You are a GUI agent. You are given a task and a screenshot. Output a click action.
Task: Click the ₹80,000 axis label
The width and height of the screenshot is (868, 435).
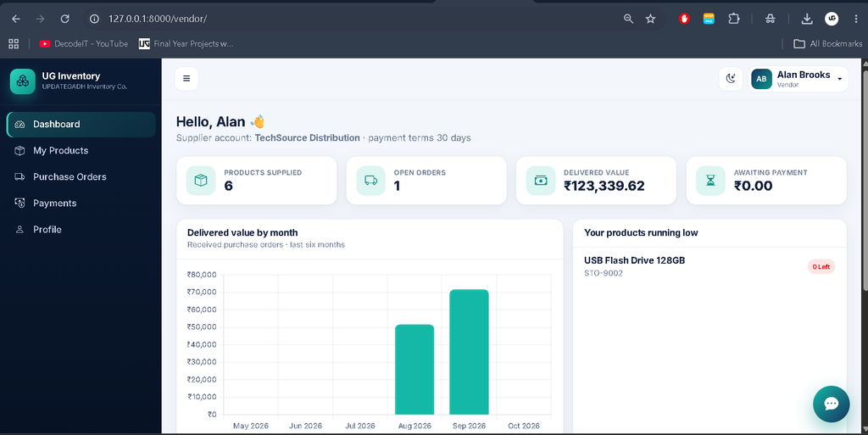tap(202, 275)
